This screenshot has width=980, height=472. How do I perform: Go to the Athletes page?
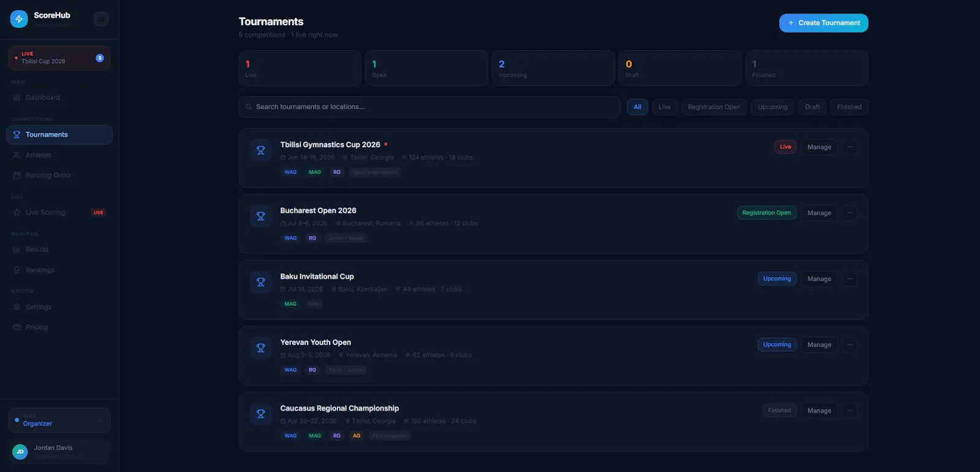click(59, 155)
